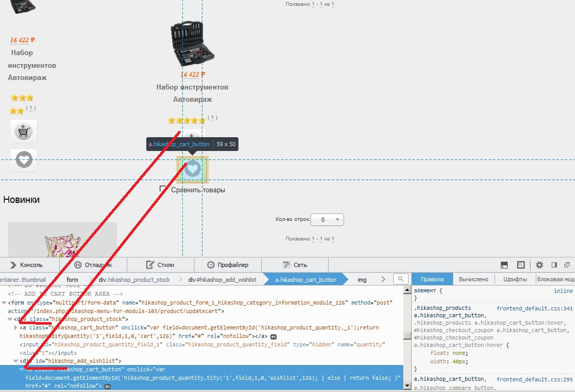The width and height of the screenshot is (575, 392).
Task: Click the breadcrumb right-scroll chevron
Action: 383,279
